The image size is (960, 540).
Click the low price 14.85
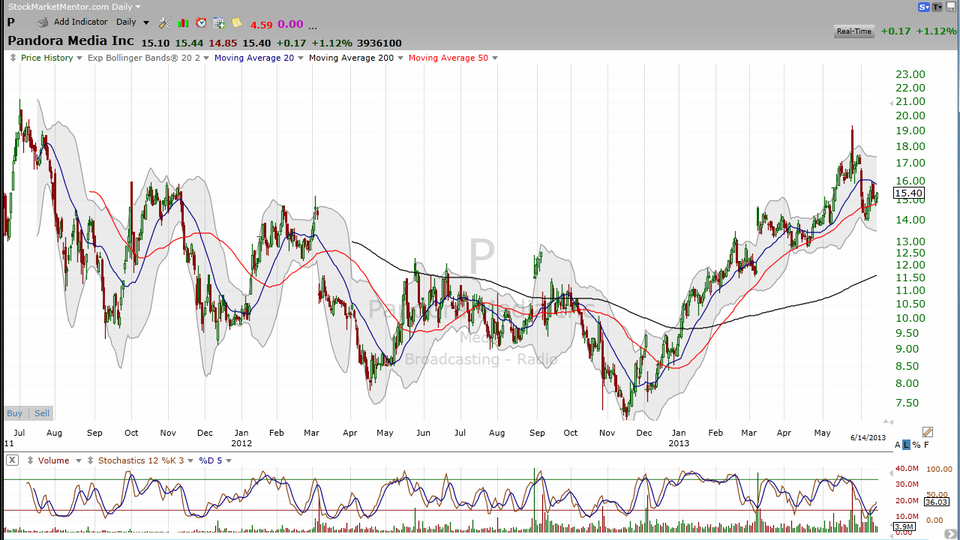point(222,43)
